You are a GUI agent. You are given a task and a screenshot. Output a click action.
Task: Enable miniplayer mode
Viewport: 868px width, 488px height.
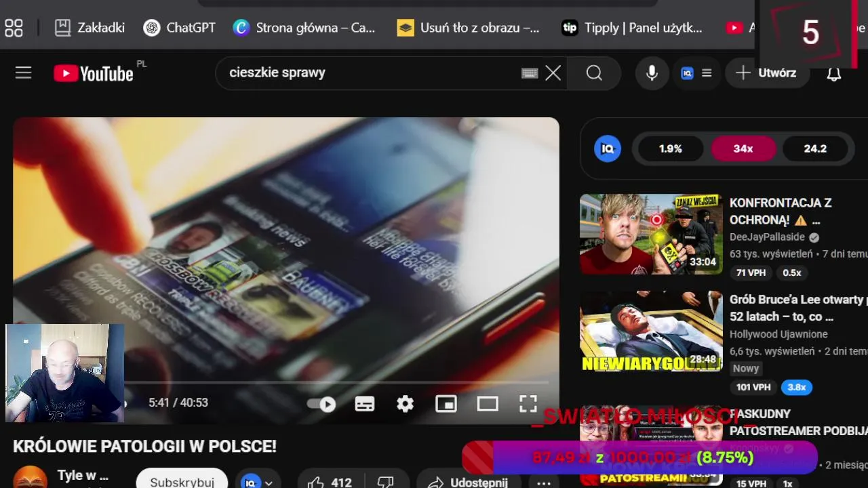446,404
